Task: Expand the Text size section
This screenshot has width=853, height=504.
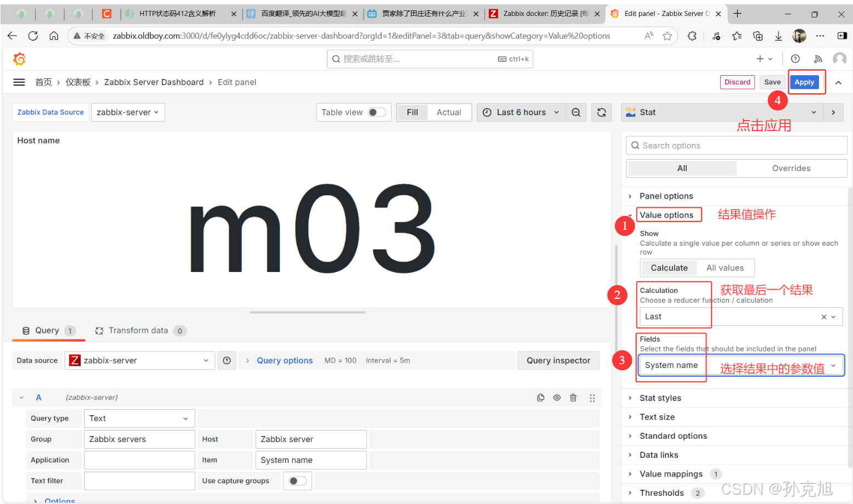Action: (657, 417)
